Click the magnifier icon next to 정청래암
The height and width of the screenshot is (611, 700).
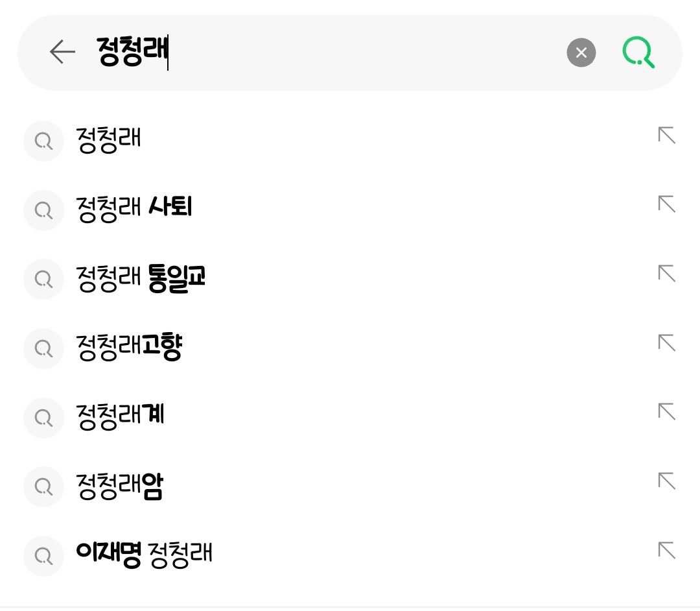point(43,486)
